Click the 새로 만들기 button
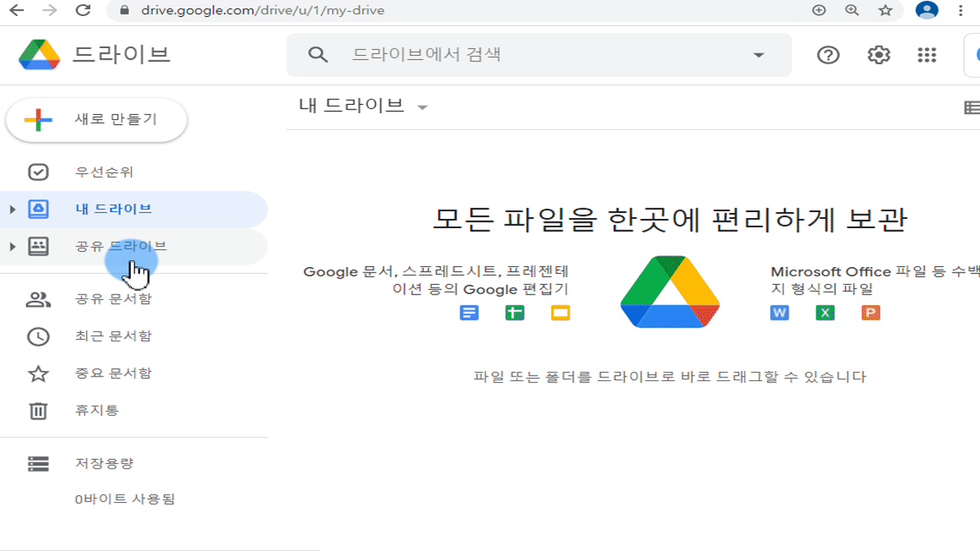The image size is (980, 551). 96,120
